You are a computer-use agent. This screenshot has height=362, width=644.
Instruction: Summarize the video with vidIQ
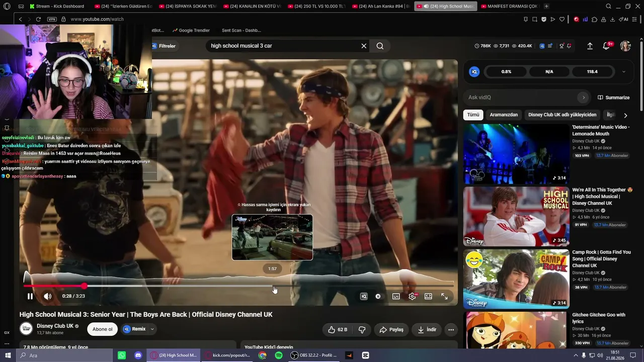(x=614, y=98)
